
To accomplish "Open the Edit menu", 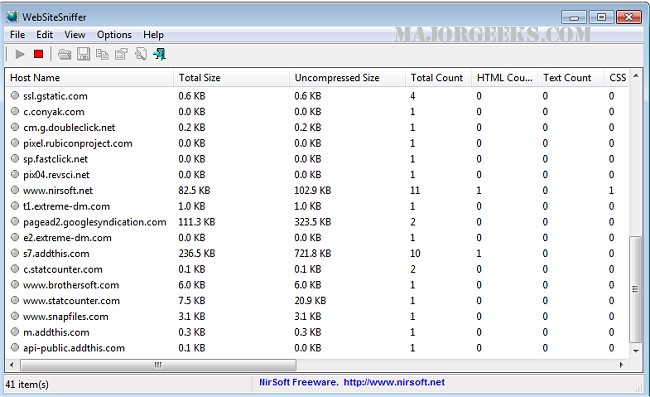I will pyautogui.click(x=44, y=35).
